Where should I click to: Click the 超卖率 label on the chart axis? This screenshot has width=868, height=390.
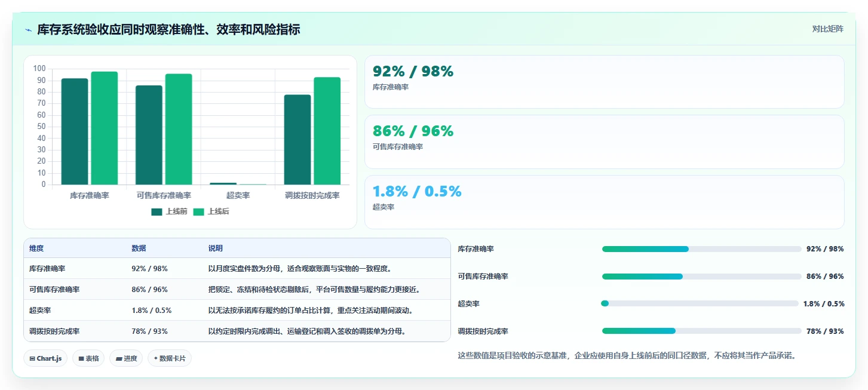tap(238, 195)
